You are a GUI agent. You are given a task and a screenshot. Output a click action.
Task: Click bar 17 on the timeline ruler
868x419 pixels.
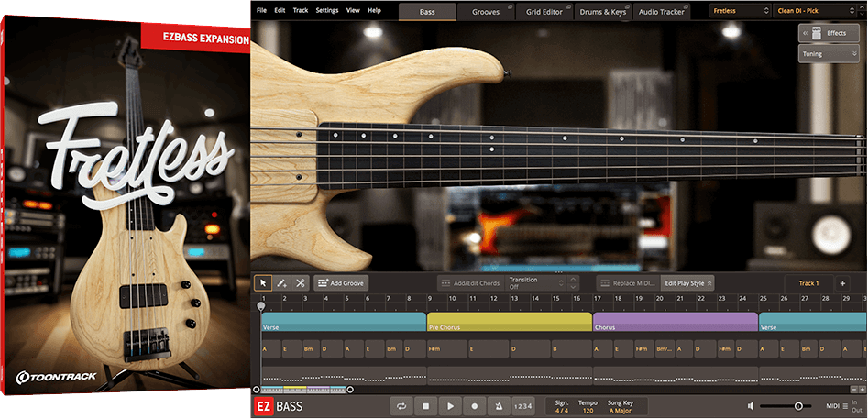pos(597,299)
